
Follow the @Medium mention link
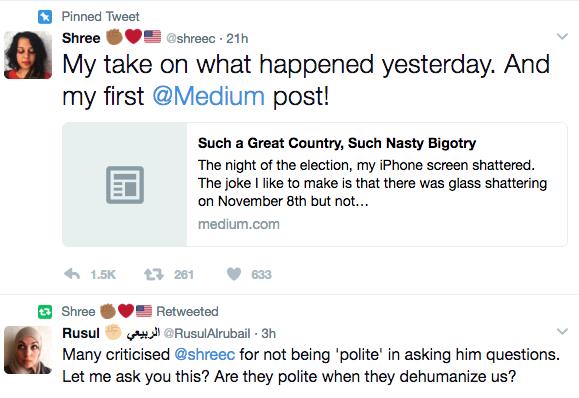(x=209, y=96)
